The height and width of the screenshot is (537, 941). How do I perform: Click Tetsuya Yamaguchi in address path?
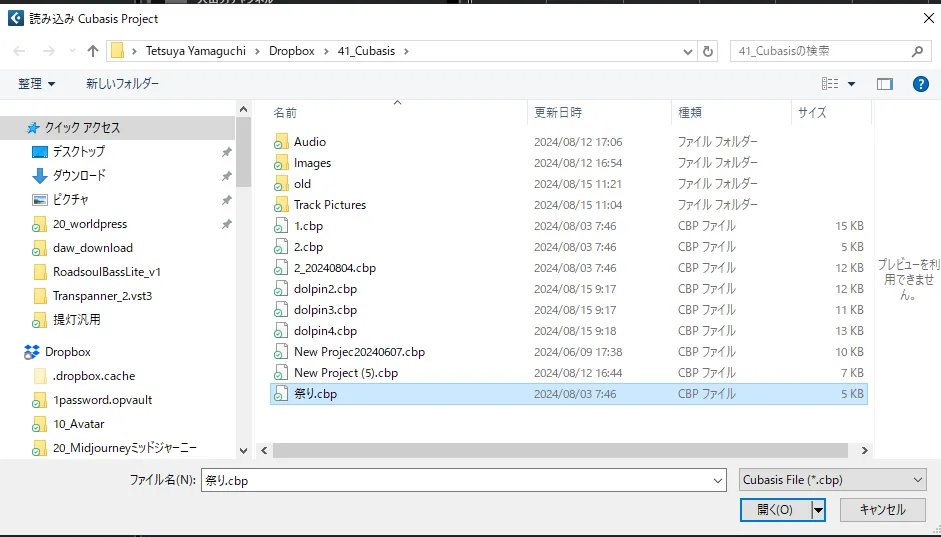click(196, 51)
